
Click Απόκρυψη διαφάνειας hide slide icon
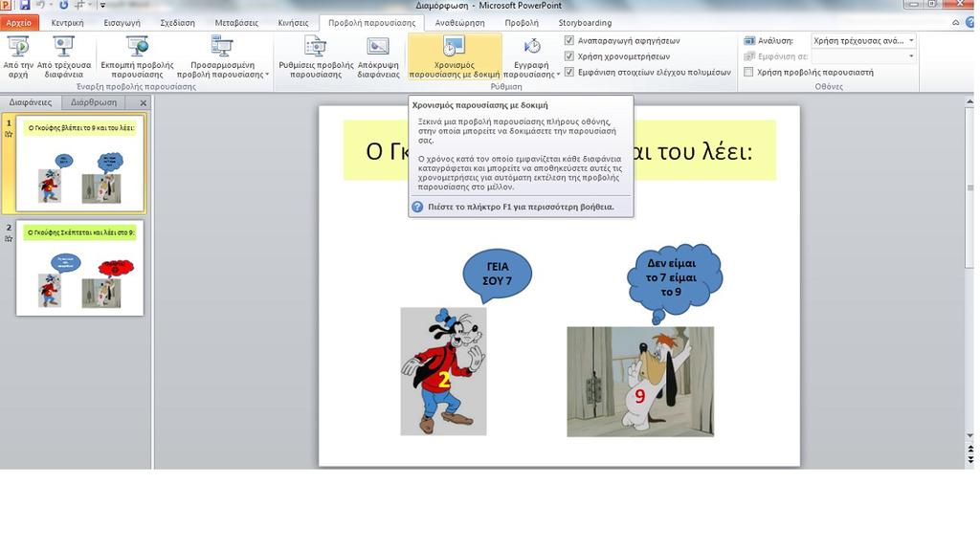tap(378, 46)
